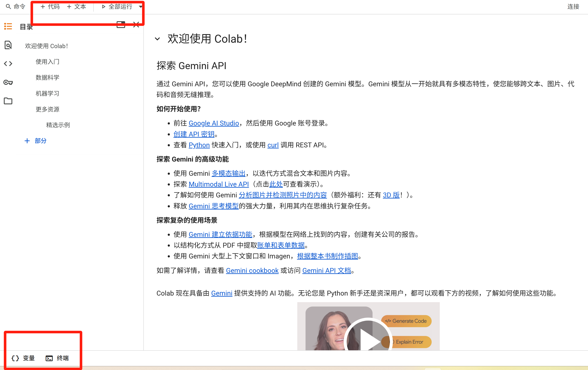Close the 目录 sidebar panel

[136, 25]
